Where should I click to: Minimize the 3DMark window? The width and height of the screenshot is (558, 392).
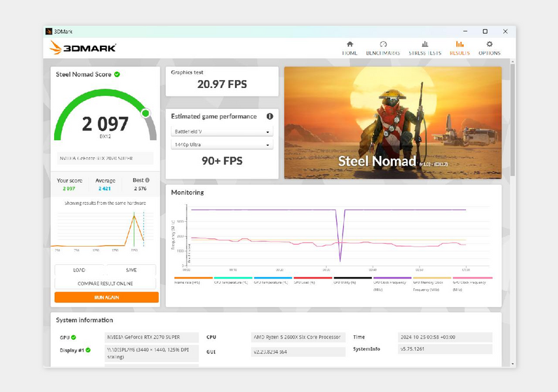(465, 31)
